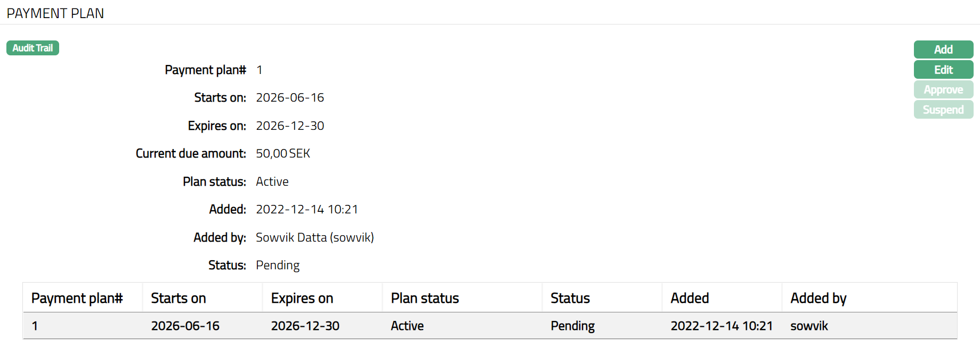Image resolution: width=980 pixels, height=347 pixels.
Task: Sort by Payment plan# column header
Action: [x=77, y=298]
